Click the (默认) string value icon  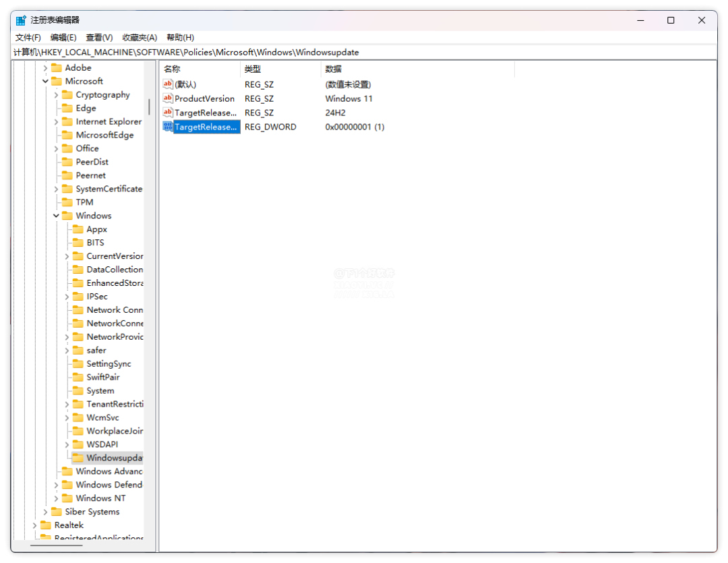[168, 84]
